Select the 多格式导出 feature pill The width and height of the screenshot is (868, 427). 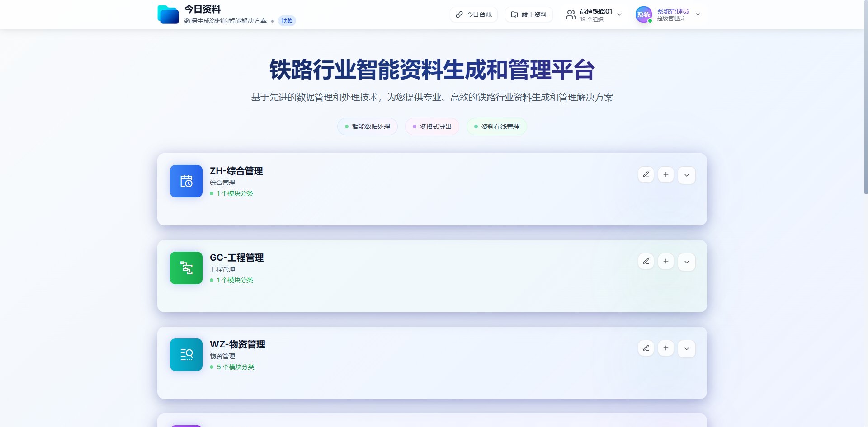pos(432,127)
